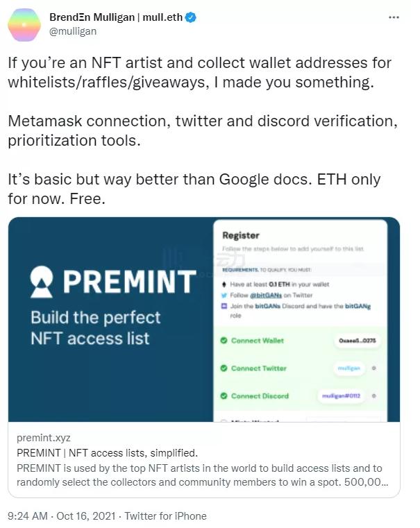Click the gear icon next to mulligan#0112
The width and height of the screenshot is (420, 528).
coord(374,396)
